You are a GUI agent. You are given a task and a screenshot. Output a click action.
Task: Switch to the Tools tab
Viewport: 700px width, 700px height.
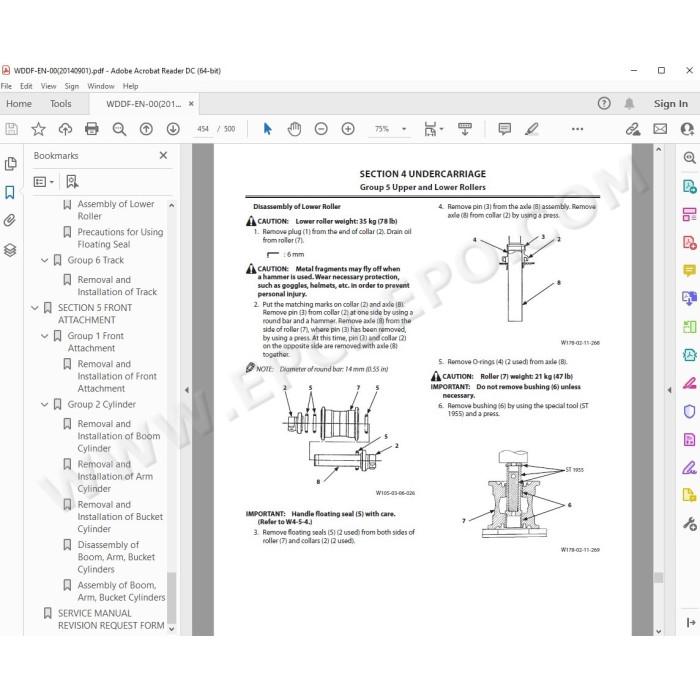[x=61, y=104]
